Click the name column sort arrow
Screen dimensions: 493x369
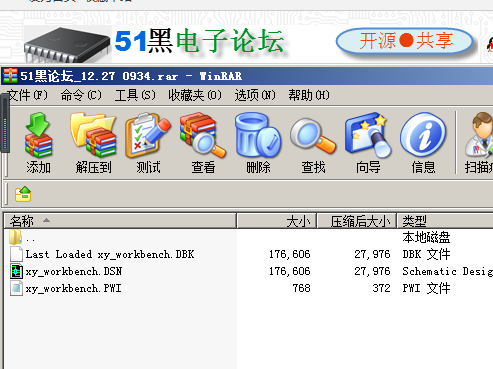tap(47, 220)
